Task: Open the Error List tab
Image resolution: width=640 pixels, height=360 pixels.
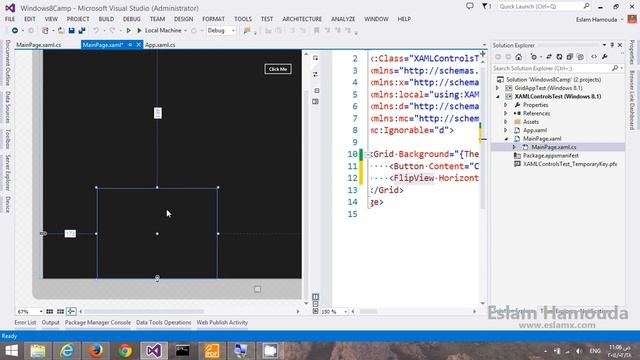Action: [x=25, y=322]
